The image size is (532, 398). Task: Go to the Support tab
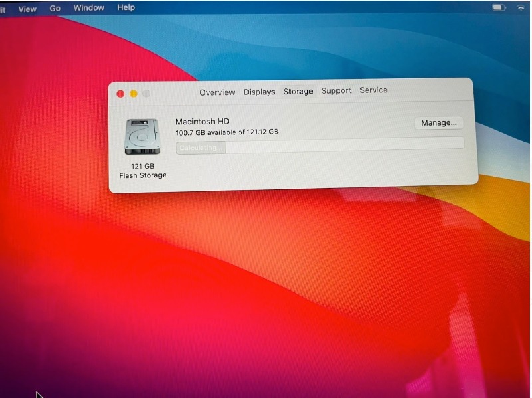pos(336,90)
